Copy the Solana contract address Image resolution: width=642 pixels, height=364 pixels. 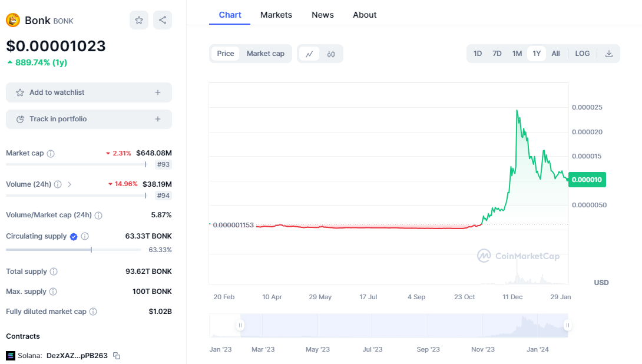pyautogui.click(x=117, y=356)
